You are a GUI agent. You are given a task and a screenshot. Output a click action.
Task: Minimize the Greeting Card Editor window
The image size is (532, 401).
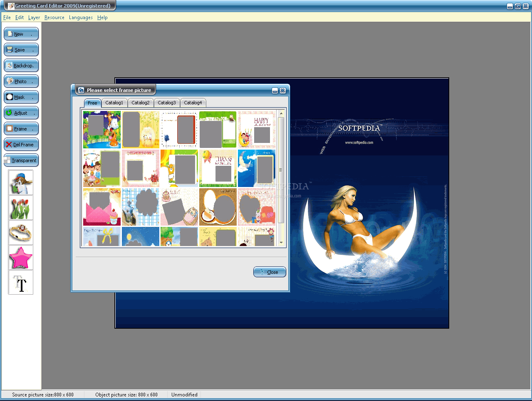pos(510,6)
